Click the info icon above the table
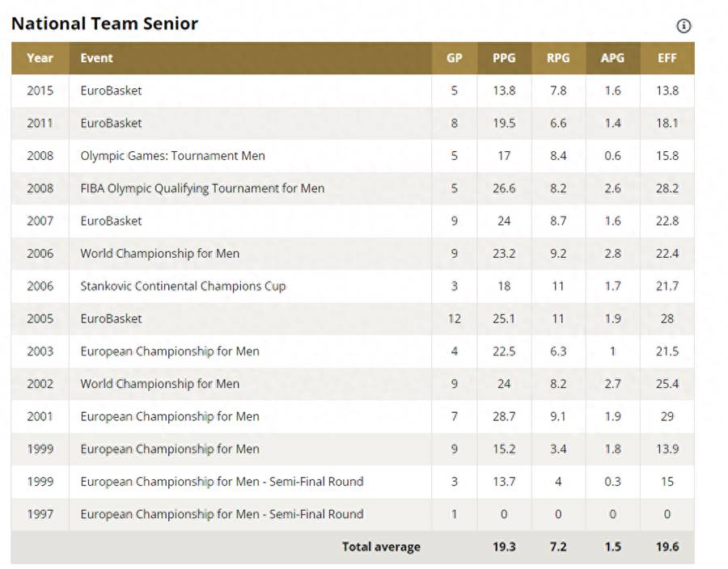728x569 pixels. 684,26
